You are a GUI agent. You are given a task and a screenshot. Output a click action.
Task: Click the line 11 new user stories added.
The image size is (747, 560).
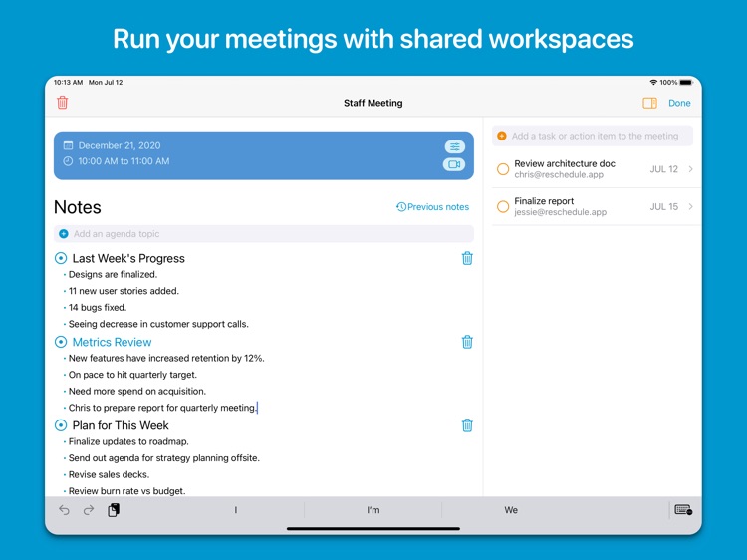[124, 291]
